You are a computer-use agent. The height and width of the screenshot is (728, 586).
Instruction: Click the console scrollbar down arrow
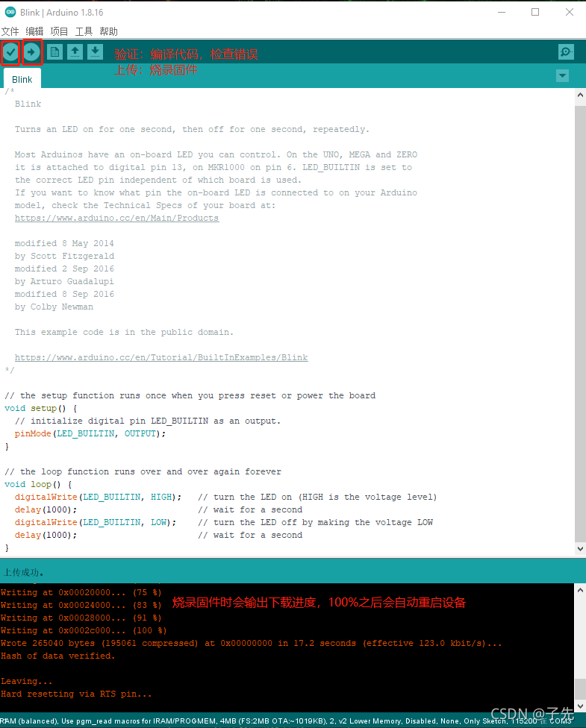[580, 706]
